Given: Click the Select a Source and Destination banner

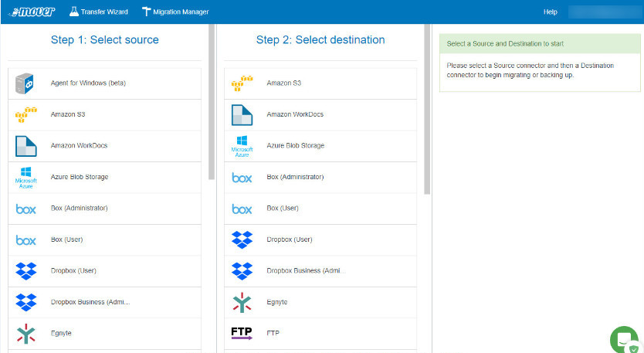Looking at the screenshot, I should tap(540, 43).
